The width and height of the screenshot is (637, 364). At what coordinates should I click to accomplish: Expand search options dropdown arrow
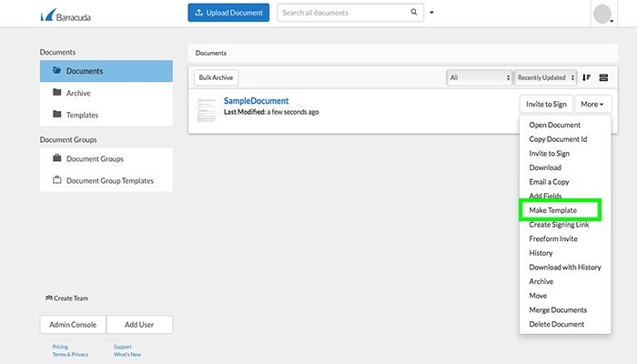click(432, 13)
